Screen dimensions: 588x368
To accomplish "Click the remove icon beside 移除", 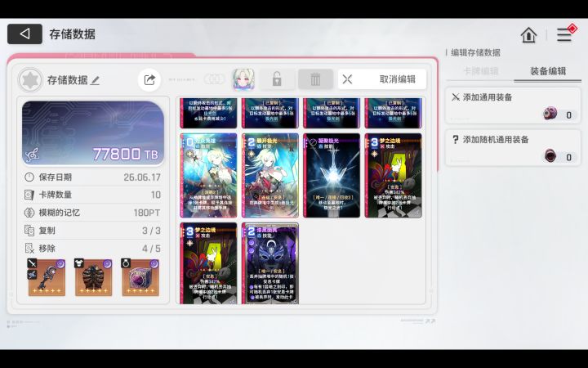I will 29,249.
